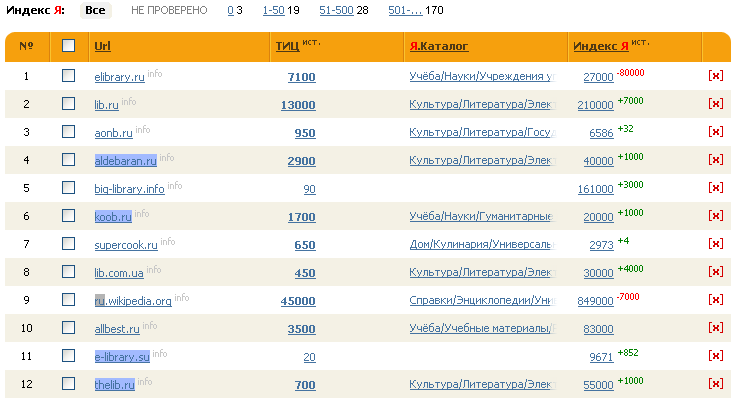Tick checkbox for big-library.info
The height and width of the screenshot is (402, 752).
pos(69,187)
